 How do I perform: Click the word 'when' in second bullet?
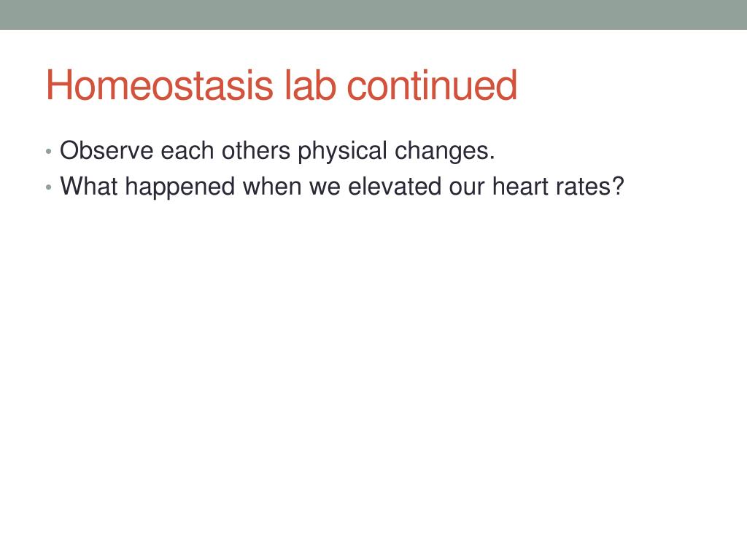[x=272, y=186]
